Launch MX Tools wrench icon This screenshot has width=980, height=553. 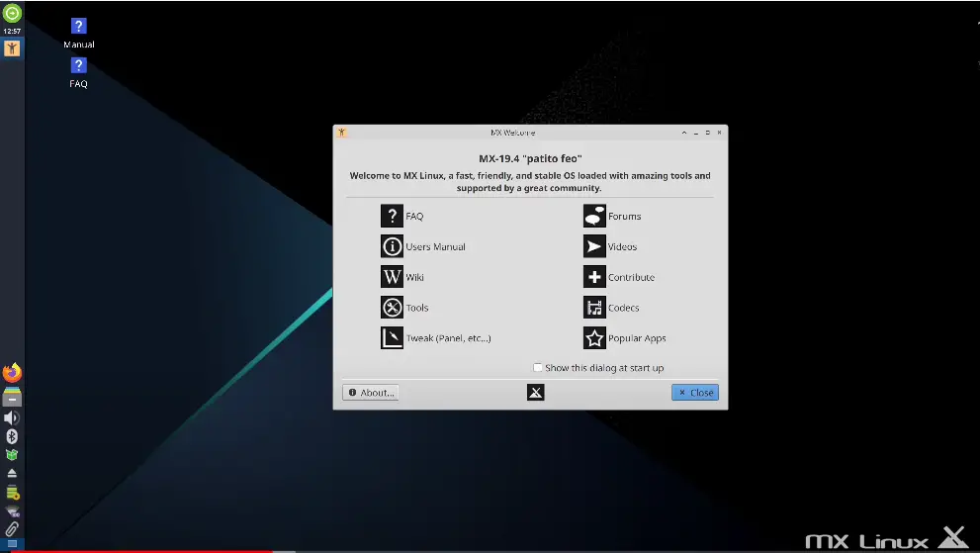(x=392, y=307)
